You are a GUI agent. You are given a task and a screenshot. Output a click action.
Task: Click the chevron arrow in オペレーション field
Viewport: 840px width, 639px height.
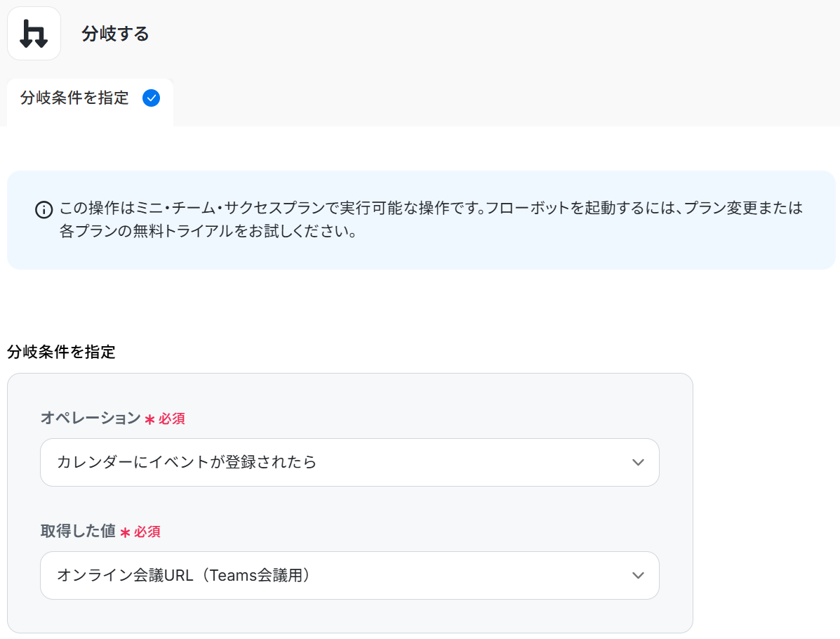click(x=638, y=463)
